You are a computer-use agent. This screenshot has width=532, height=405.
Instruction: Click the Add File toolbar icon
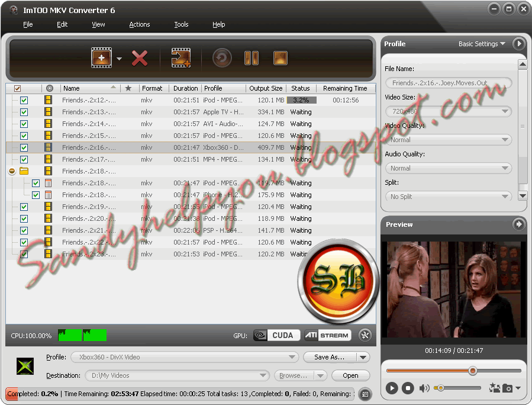coord(102,57)
